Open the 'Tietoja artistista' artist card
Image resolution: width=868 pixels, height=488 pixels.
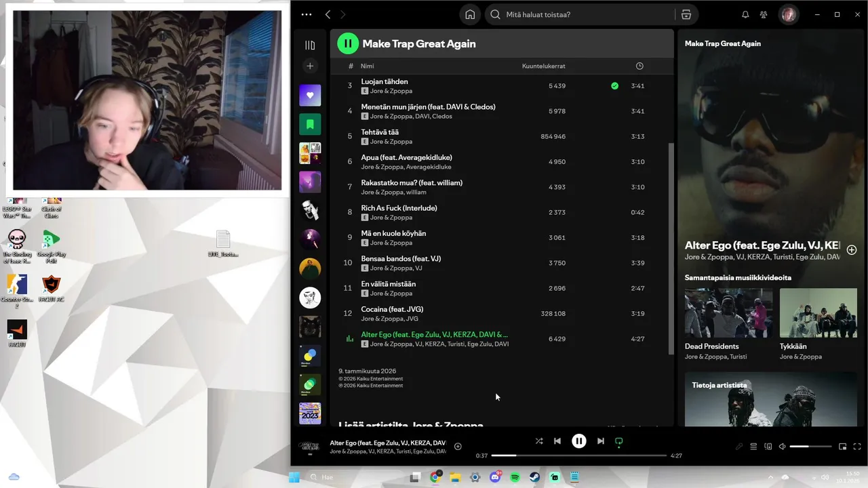click(771, 399)
